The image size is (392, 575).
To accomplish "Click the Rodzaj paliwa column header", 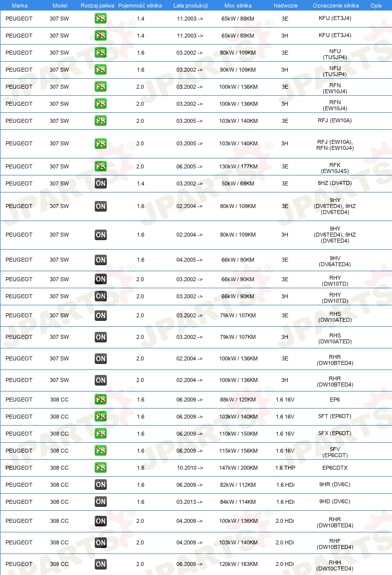I will [97, 6].
